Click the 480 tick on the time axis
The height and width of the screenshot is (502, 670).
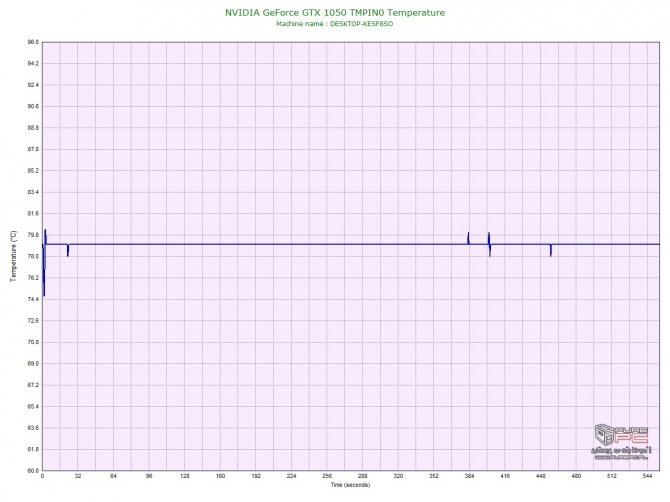(x=576, y=476)
